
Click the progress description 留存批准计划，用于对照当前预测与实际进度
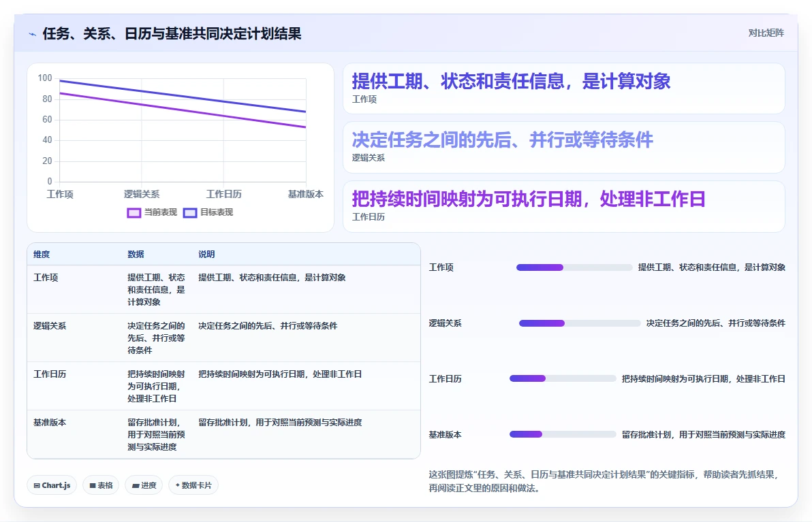[703, 435]
